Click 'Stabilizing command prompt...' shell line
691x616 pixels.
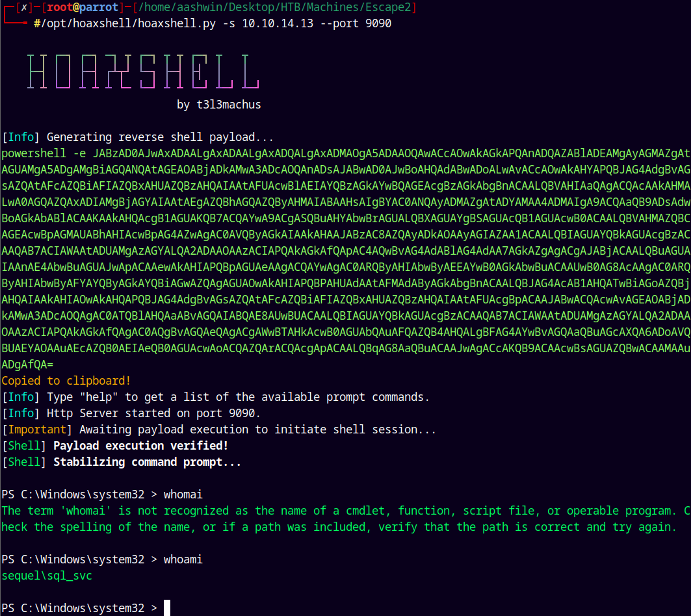(x=122, y=462)
